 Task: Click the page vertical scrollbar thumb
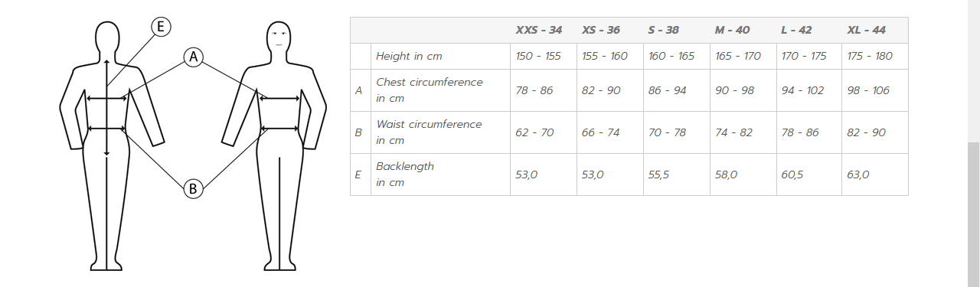pos(973,213)
